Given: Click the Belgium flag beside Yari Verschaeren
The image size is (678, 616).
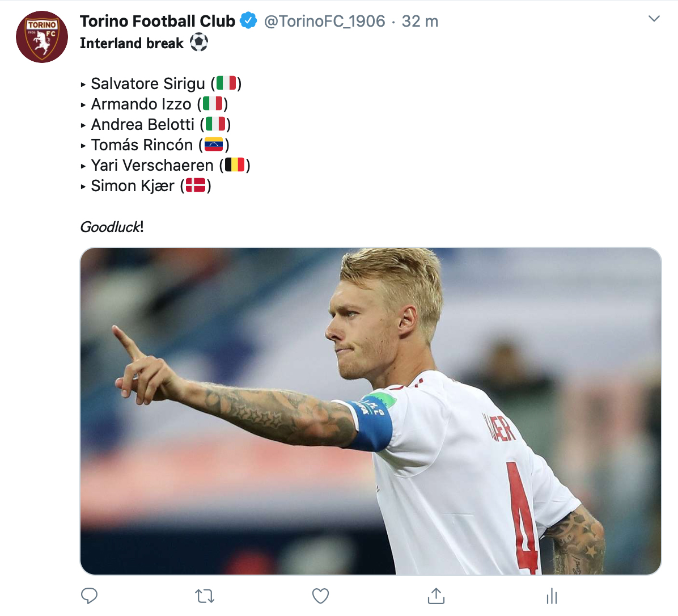Looking at the screenshot, I should tap(235, 165).
